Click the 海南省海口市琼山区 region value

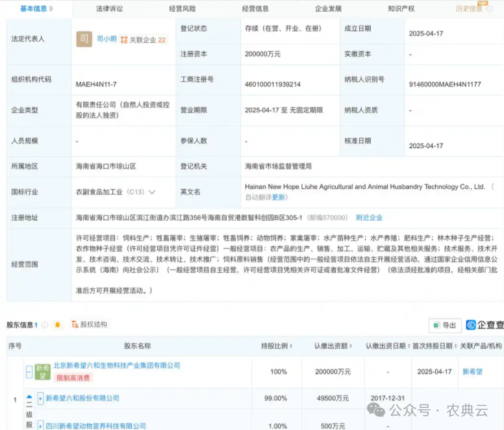coord(106,166)
